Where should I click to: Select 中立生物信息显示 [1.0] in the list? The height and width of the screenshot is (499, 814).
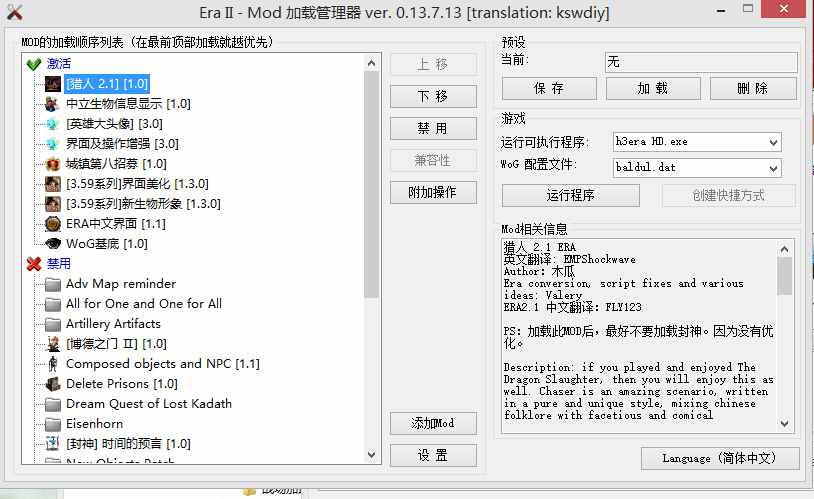(x=128, y=104)
